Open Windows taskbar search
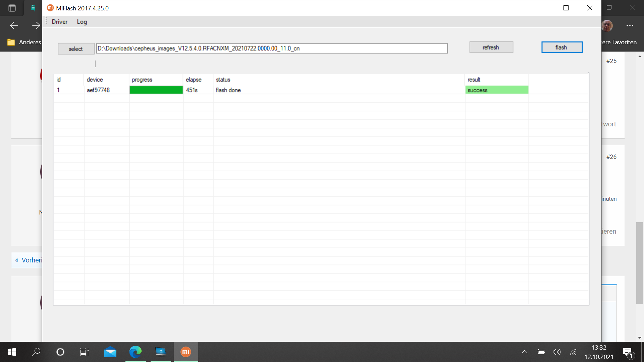Viewport: 644px width, 362px height. click(36, 352)
